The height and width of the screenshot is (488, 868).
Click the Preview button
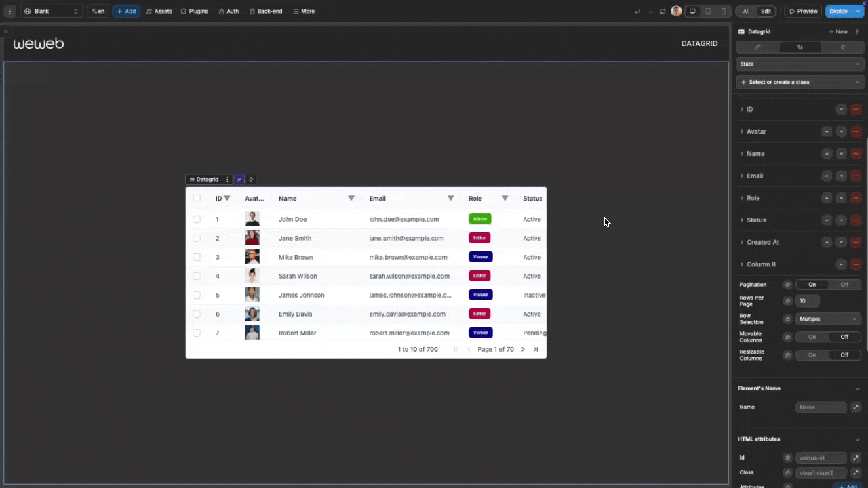pyautogui.click(x=802, y=12)
